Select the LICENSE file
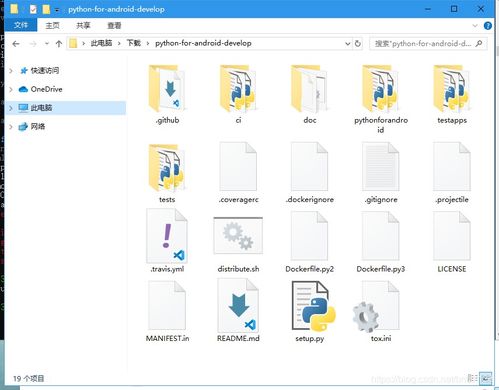Image resolution: width=499 pixels, height=390 pixels. [x=452, y=243]
